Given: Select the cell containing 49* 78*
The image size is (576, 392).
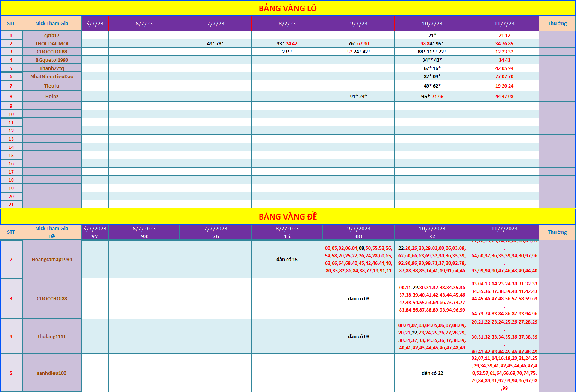Looking at the screenshot, I should click(x=215, y=43).
